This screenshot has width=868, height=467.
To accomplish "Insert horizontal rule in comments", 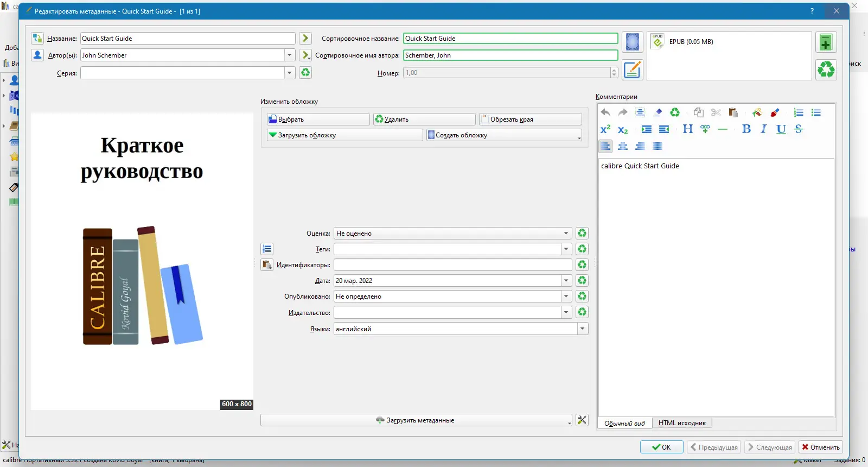I will (x=723, y=129).
